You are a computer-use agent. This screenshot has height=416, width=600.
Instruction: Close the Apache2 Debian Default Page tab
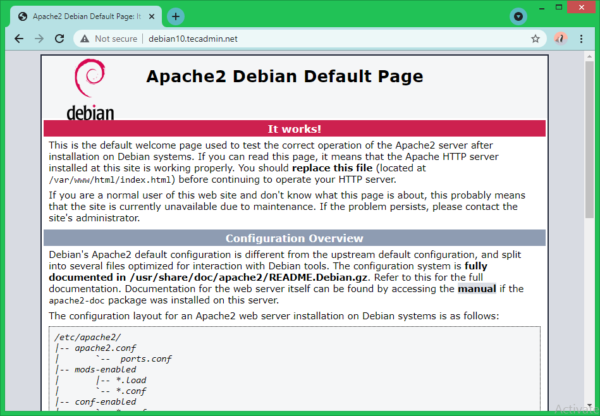tap(151, 16)
